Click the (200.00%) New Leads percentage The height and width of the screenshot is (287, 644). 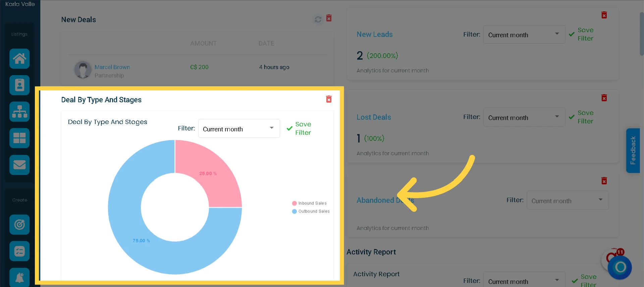382,55
